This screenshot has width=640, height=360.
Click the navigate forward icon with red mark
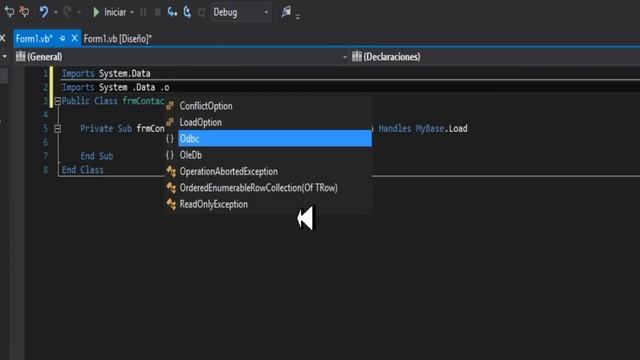click(x=24, y=12)
